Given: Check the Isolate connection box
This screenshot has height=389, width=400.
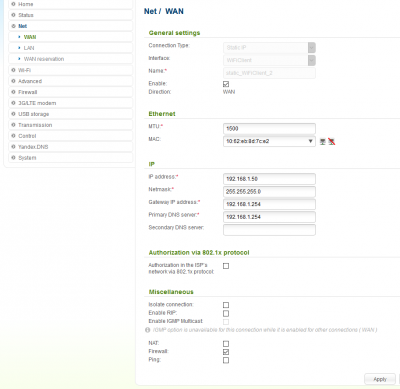Looking at the screenshot, I should (x=226, y=305).
